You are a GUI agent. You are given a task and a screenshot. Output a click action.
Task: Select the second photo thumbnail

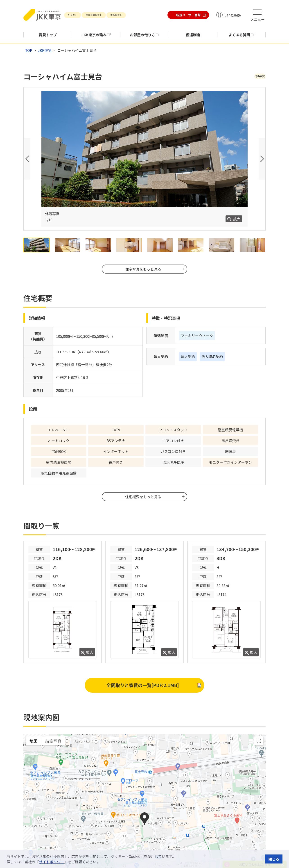tap(67, 245)
